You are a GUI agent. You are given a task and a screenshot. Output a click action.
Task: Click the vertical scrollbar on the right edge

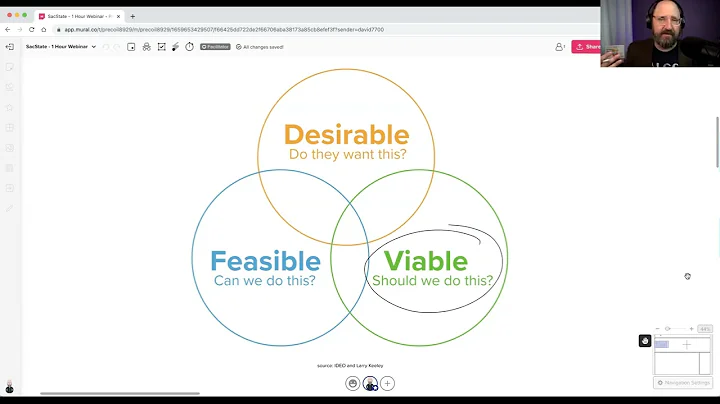pos(717,142)
